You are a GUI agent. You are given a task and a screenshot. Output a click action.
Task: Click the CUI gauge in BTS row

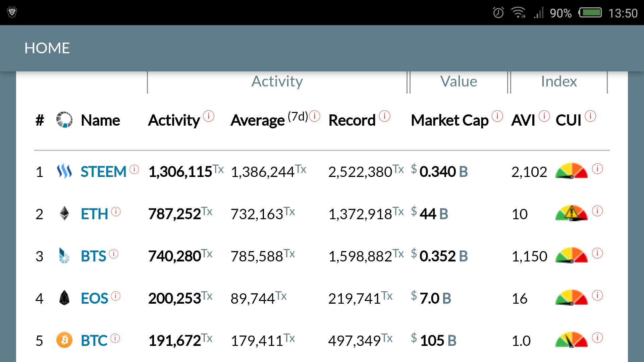coord(571,255)
